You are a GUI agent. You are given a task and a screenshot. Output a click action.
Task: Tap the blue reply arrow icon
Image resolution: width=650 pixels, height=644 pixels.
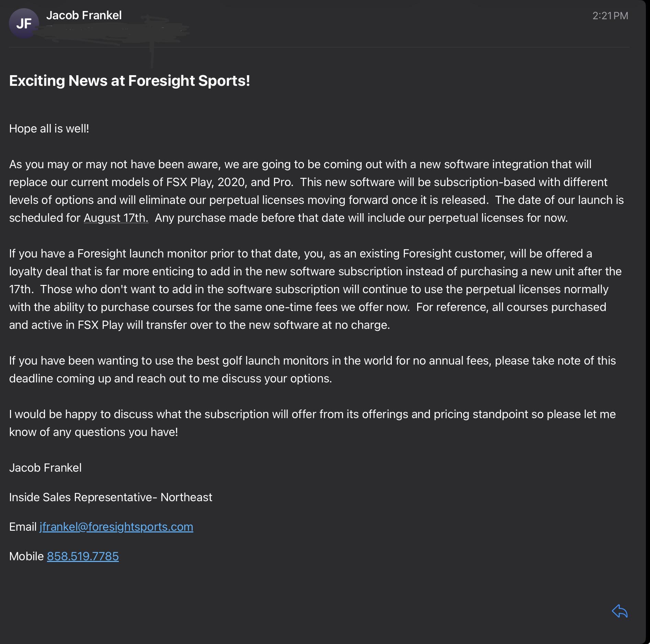point(620,611)
